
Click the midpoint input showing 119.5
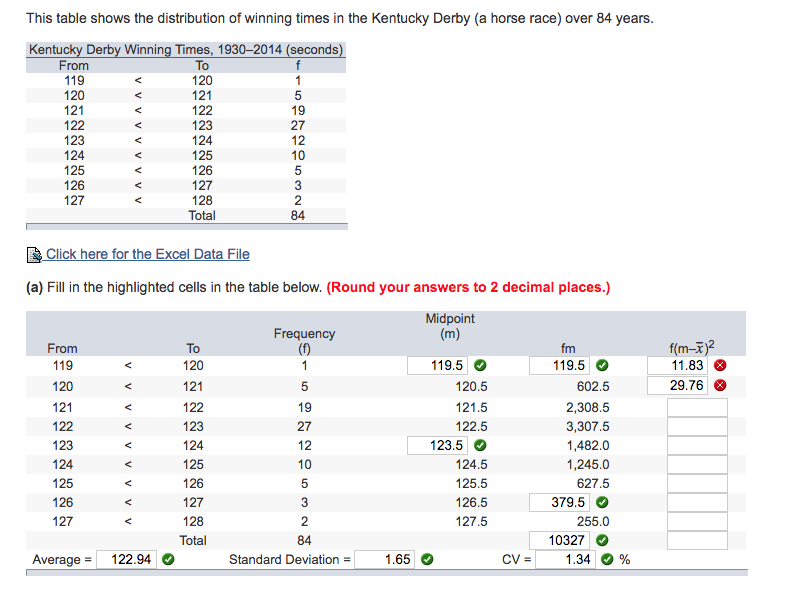pos(437,365)
